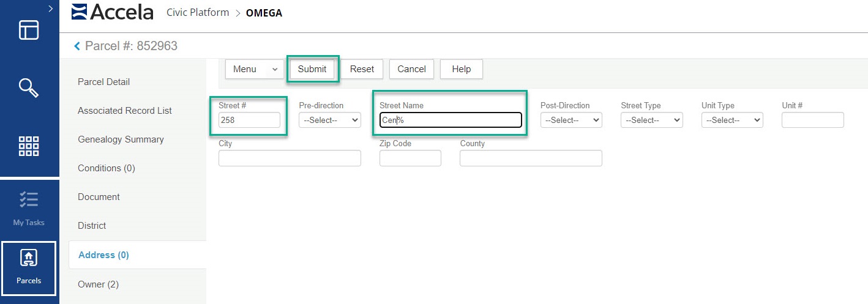Screen dimensions: 868x304
Task: Go back using the Parcel # arrow
Action: (77, 46)
